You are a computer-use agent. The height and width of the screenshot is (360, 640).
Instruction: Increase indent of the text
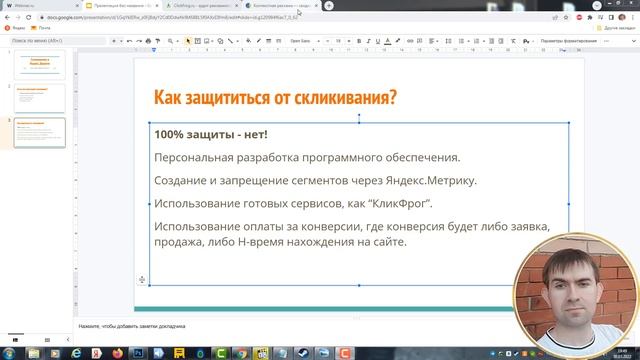pos(501,41)
